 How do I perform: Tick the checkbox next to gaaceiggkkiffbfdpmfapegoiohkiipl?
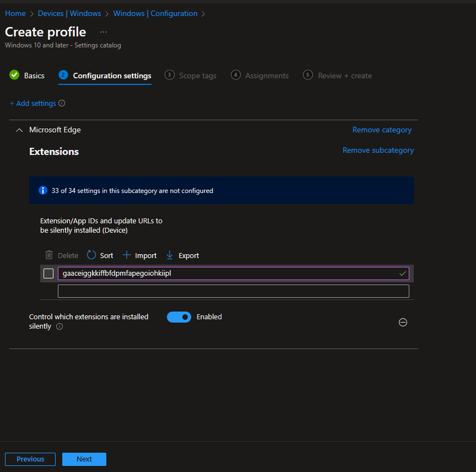(48, 273)
